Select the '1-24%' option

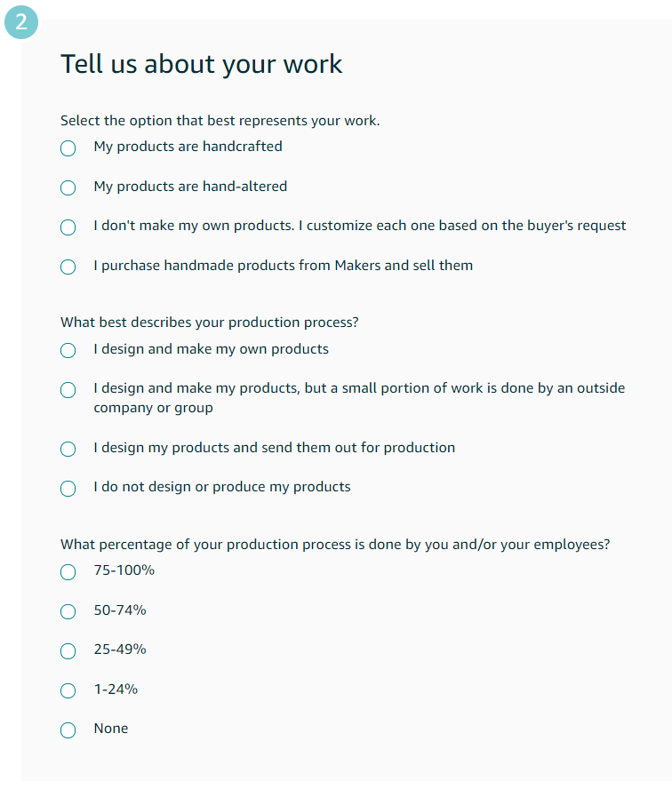[68, 690]
